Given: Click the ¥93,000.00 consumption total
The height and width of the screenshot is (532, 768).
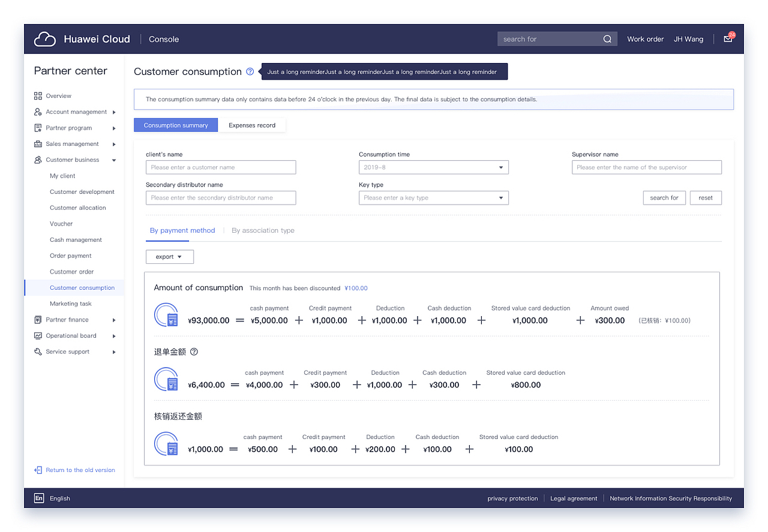Looking at the screenshot, I should [209, 320].
